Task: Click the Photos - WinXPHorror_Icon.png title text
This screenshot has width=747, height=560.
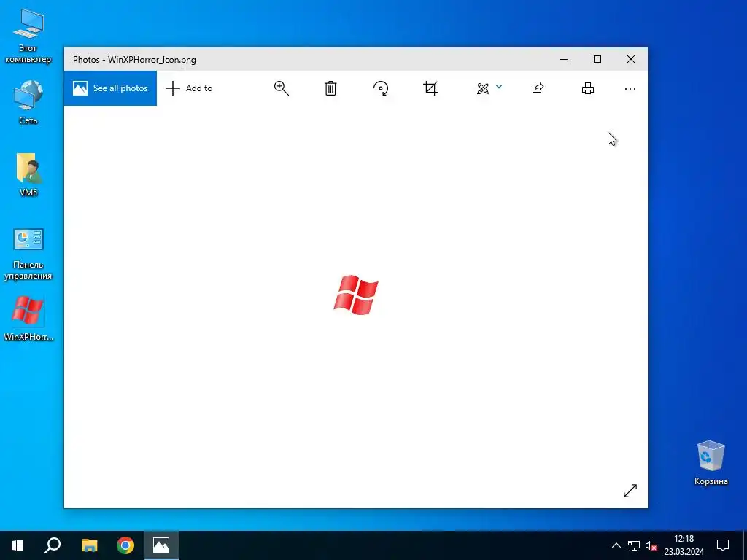Action: (134, 60)
